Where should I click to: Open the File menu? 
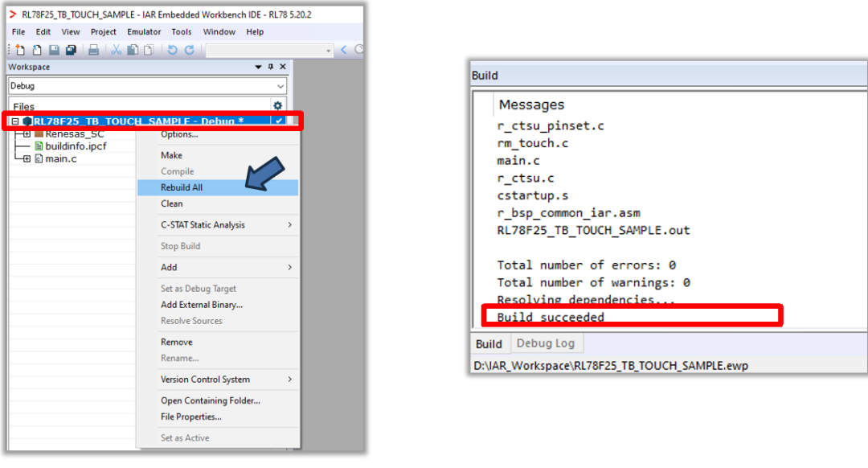click(18, 32)
